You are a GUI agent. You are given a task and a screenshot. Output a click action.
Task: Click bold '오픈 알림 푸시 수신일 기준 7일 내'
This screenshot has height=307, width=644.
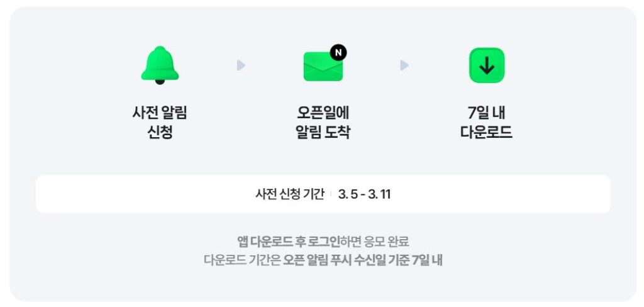[x=363, y=260]
